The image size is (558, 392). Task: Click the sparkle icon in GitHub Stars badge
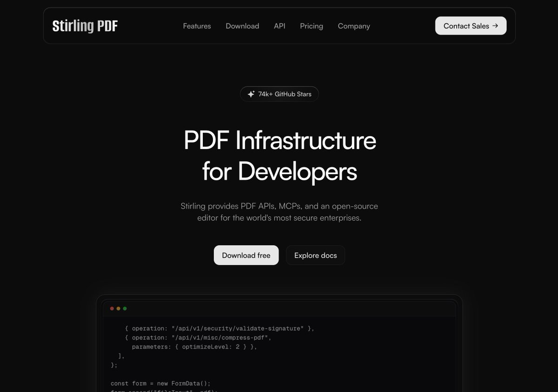click(251, 94)
